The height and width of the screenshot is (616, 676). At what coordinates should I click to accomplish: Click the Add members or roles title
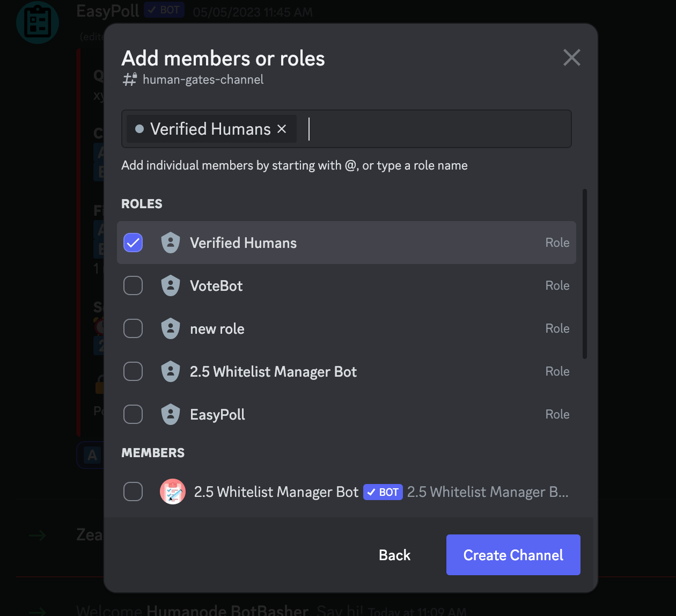click(x=223, y=58)
